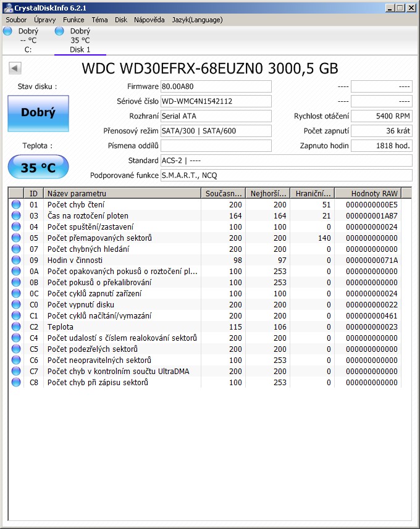Click status orb of row C8
Screen dimensions: 420x529
point(16,382)
